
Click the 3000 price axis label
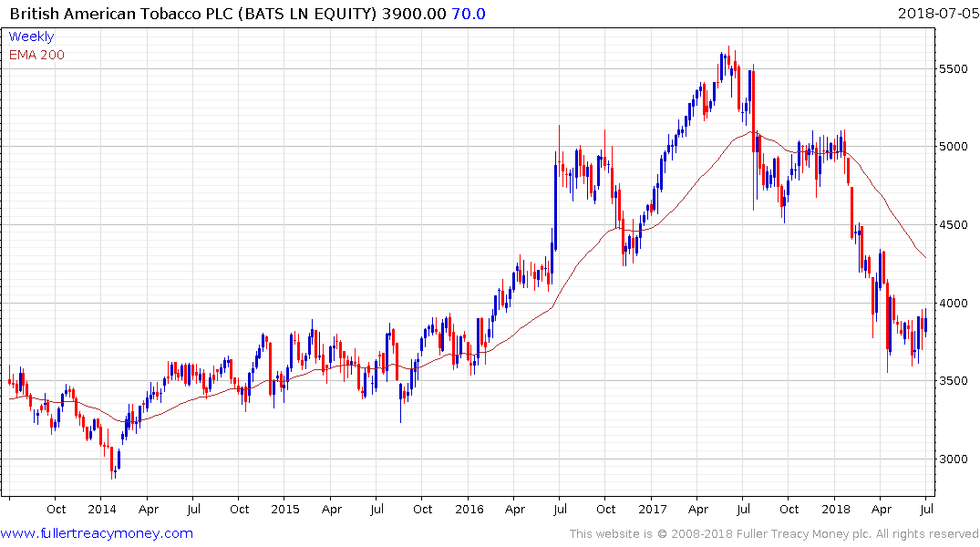[x=954, y=459]
